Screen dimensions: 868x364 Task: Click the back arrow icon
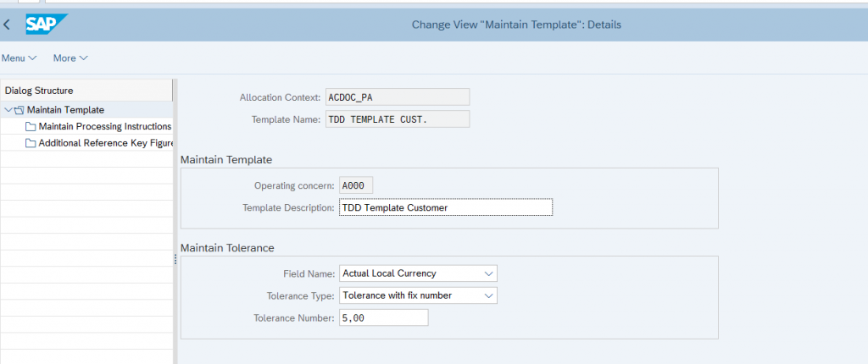pos(7,25)
